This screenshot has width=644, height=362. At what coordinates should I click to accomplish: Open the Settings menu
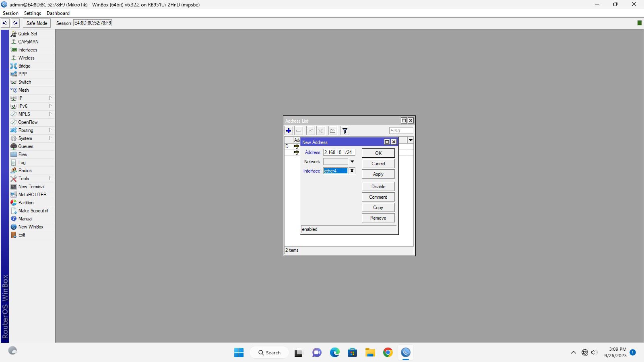pyautogui.click(x=33, y=13)
